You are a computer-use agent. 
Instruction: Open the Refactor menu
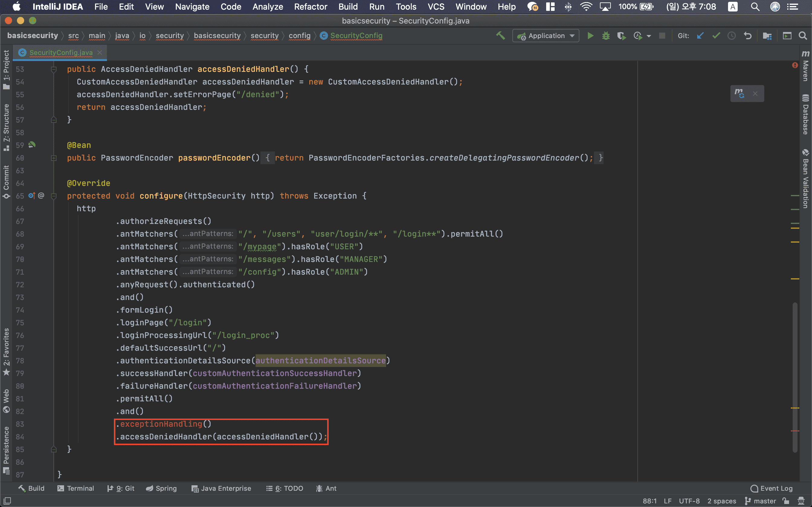click(310, 7)
